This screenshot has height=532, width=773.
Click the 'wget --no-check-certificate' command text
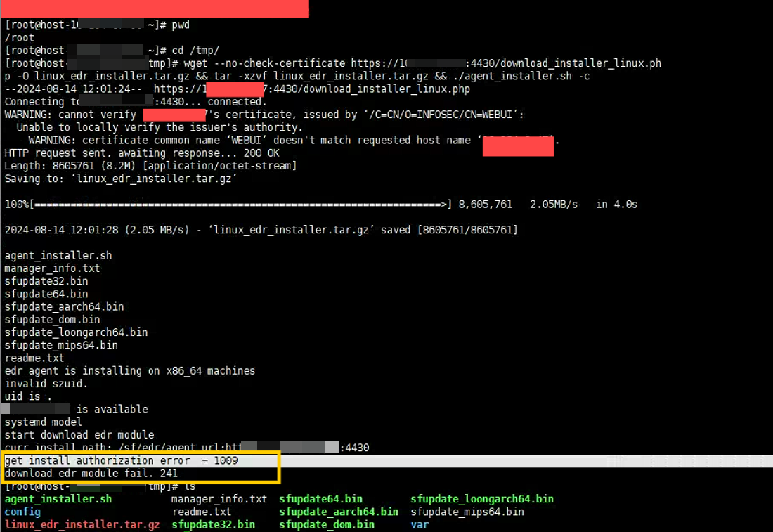pyautogui.click(x=264, y=63)
